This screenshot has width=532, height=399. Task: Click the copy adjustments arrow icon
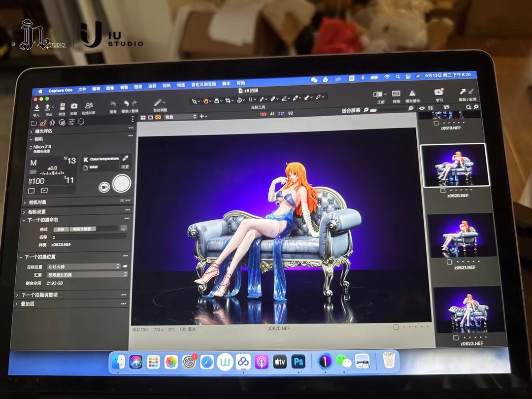click(463, 91)
